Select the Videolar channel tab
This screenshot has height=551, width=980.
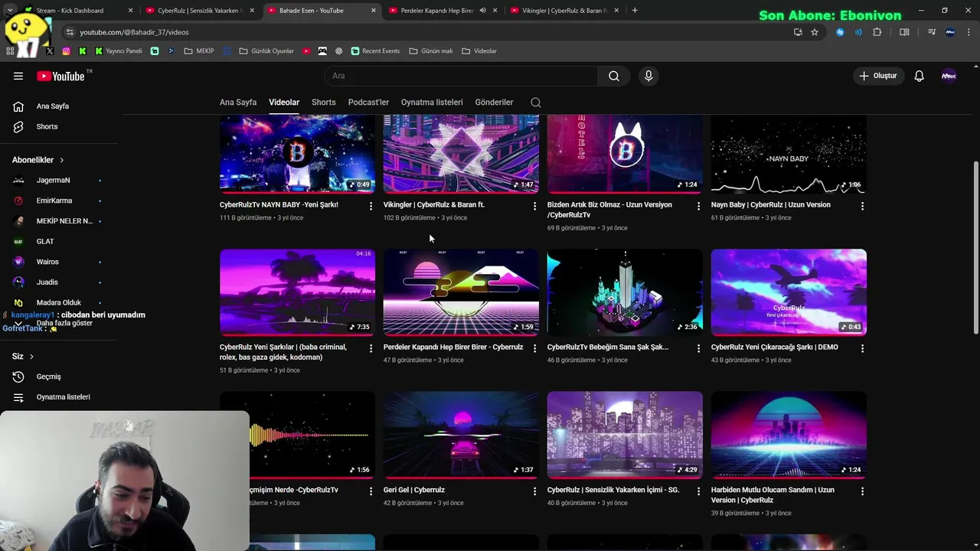[284, 103]
